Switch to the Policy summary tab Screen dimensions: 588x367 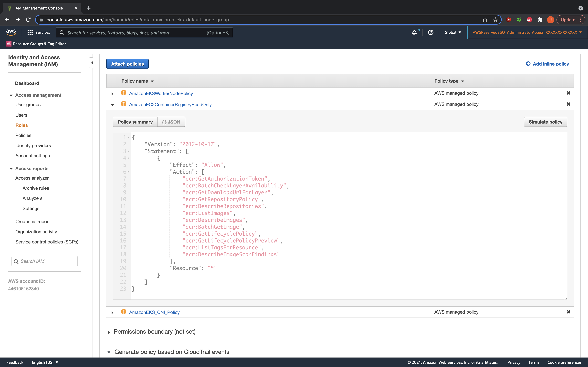point(135,122)
